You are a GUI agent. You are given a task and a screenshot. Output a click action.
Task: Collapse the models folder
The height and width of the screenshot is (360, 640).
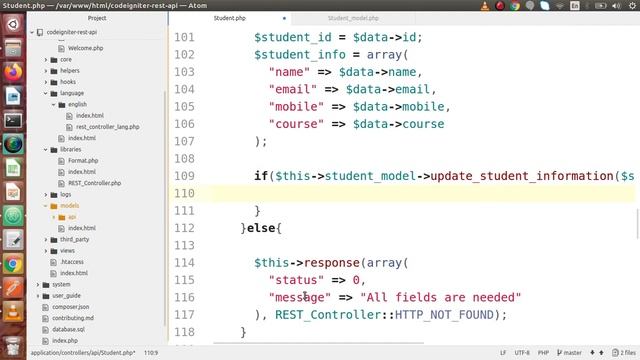(x=46, y=206)
